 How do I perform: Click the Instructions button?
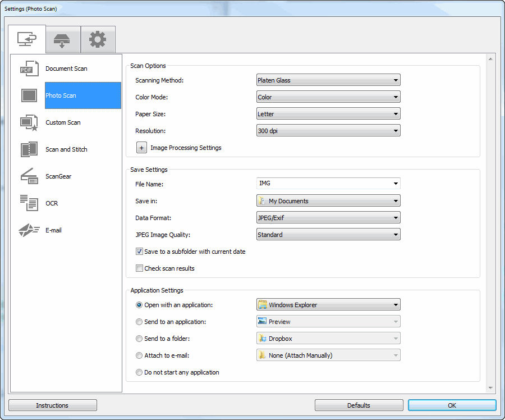(x=52, y=405)
